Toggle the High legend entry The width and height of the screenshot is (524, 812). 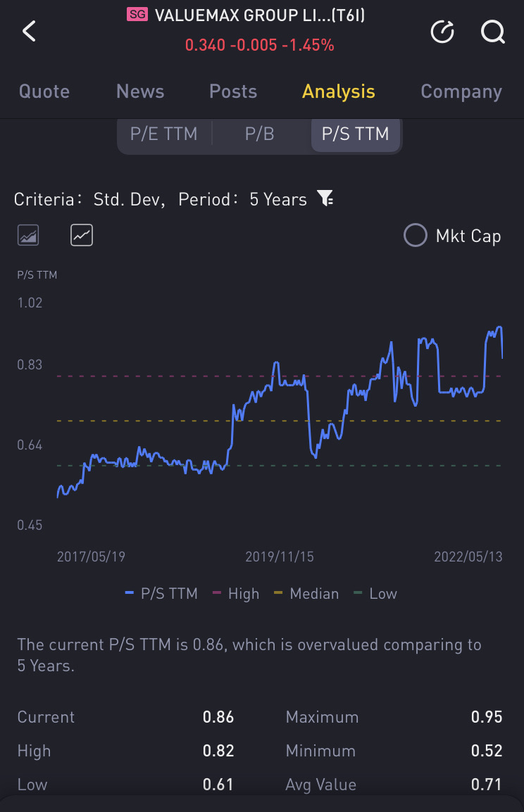(x=236, y=594)
